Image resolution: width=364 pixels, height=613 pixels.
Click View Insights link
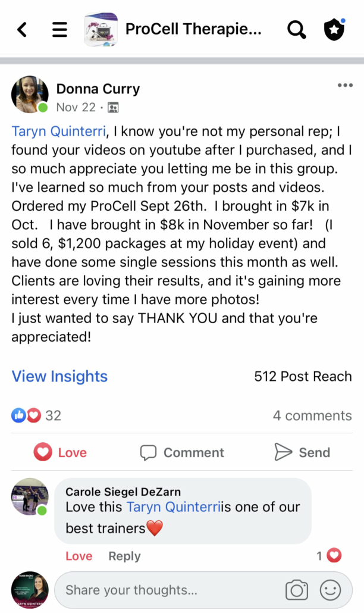click(59, 376)
